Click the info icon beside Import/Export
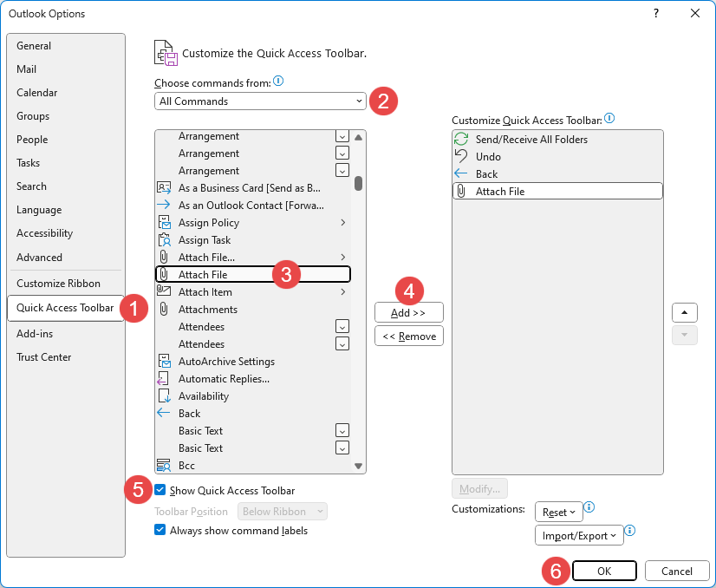Viewport: 716px width, 588px height. coord(629,531)
